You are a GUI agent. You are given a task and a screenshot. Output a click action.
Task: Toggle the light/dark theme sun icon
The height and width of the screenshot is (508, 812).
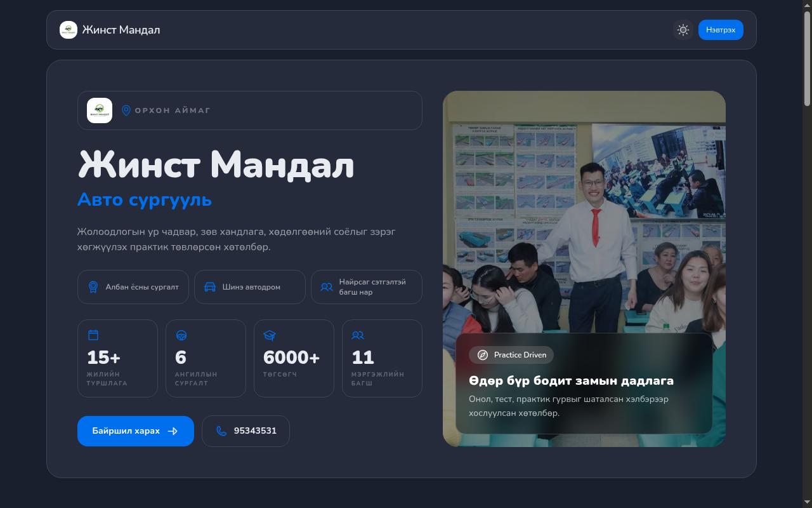(683, 30)
